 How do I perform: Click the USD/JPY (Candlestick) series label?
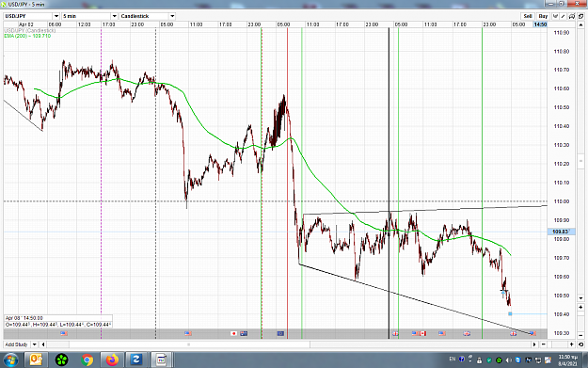[x=29, y=30]
